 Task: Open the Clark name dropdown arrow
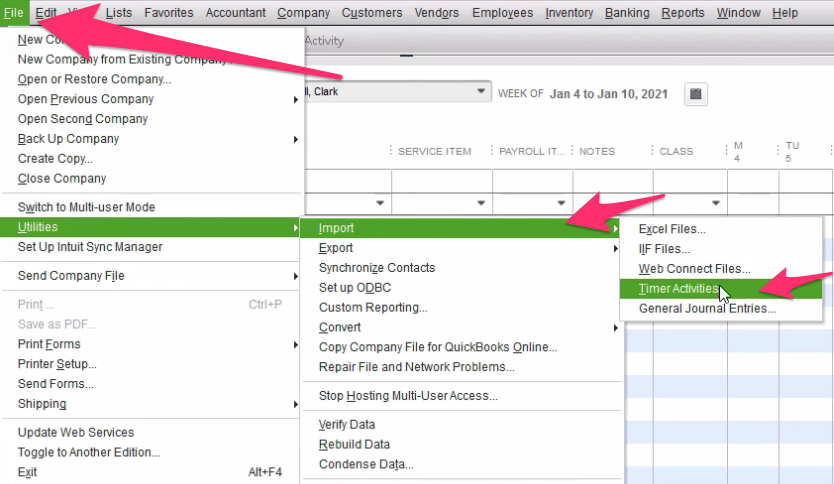481,91
